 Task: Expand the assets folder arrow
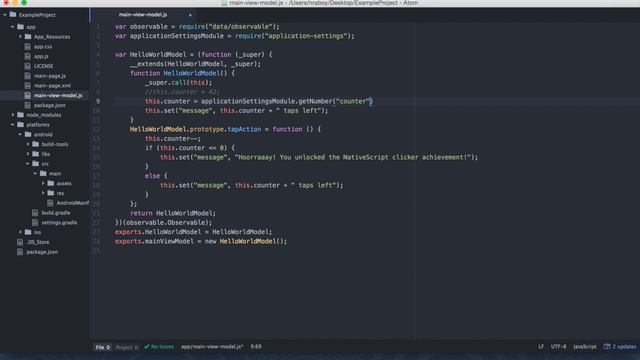coord(43,183)
